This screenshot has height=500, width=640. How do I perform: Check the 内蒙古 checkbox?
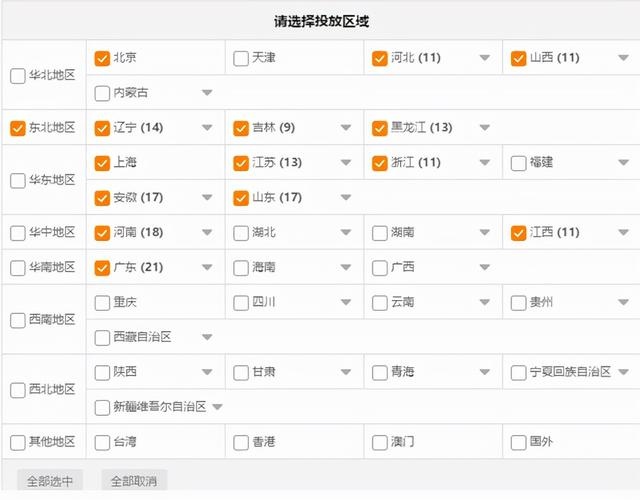coord(102,93)
